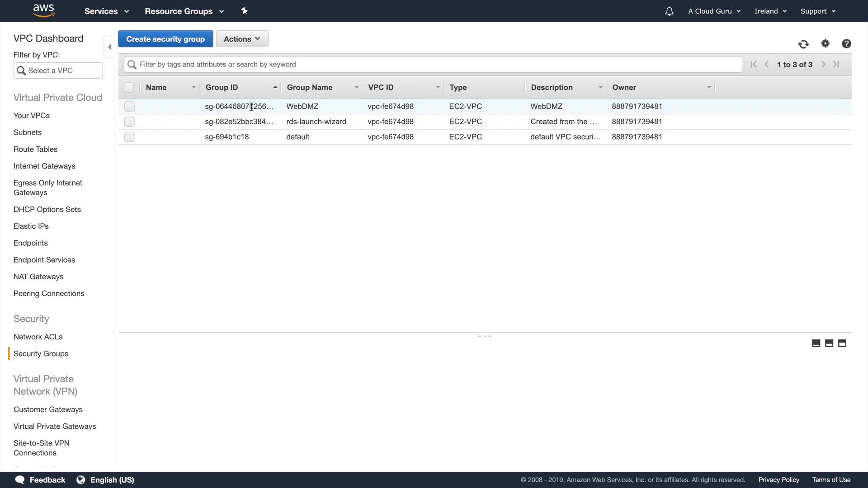Screen dimensions: 868x488
Task: Collapse the left navigation pane arrow
Action: (109, 47)
